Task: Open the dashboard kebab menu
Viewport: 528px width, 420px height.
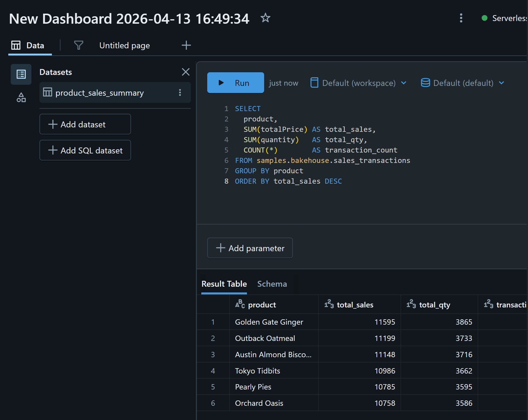Action: (461, 18)
